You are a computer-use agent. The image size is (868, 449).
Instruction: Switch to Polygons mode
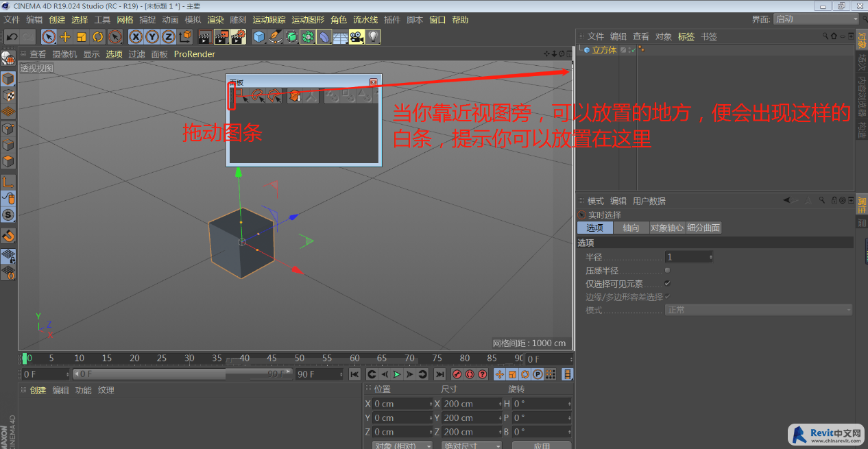tap(8, 162)
